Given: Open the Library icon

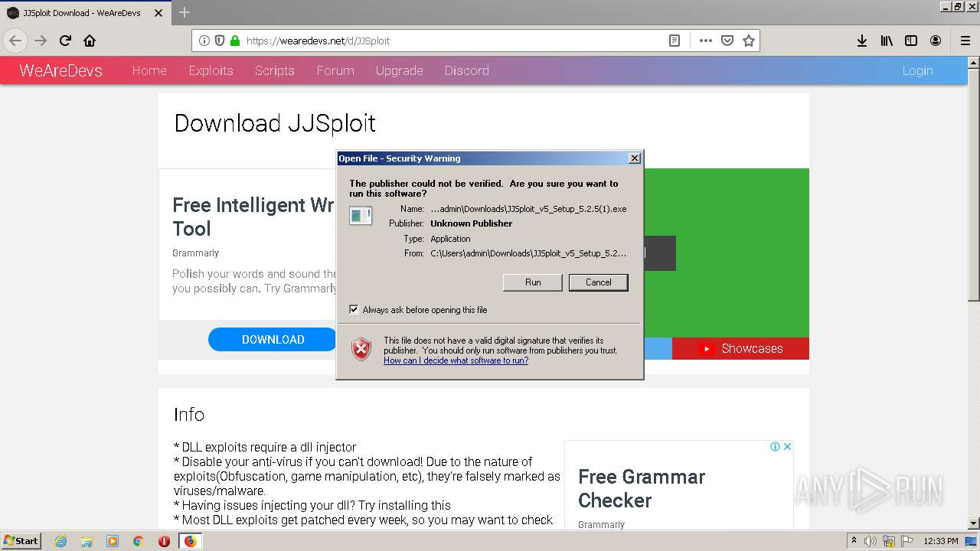Looking at the screenshot, I should [x=887, y=41].
